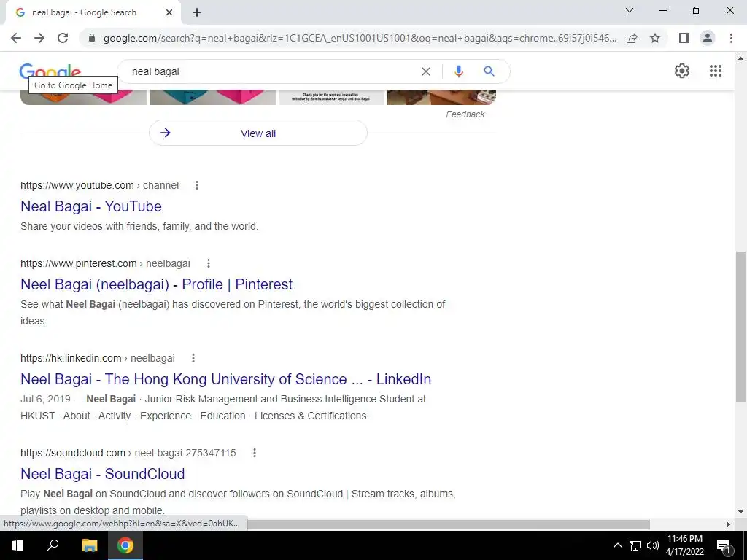Open Neal Bagai - YouTube result
The width and height of the screenshot is (747, 560).
click(x=91, y=206)
